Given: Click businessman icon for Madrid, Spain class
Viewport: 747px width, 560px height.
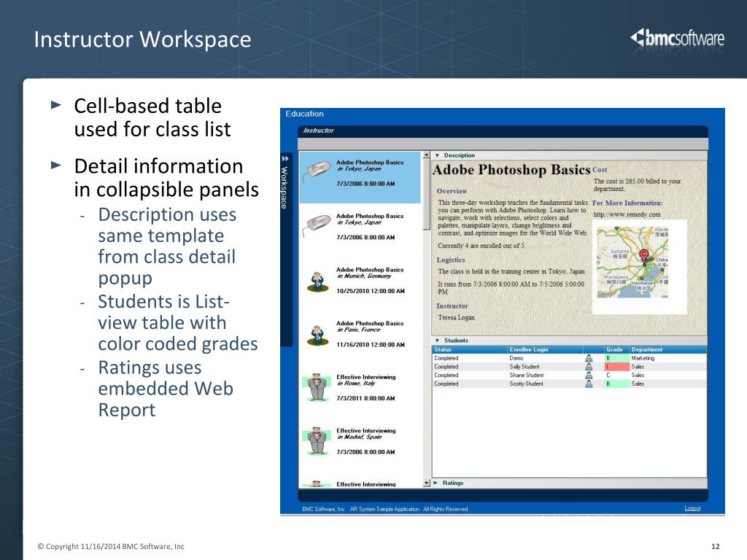Looking at the screenshot, I should coord(317,441).
